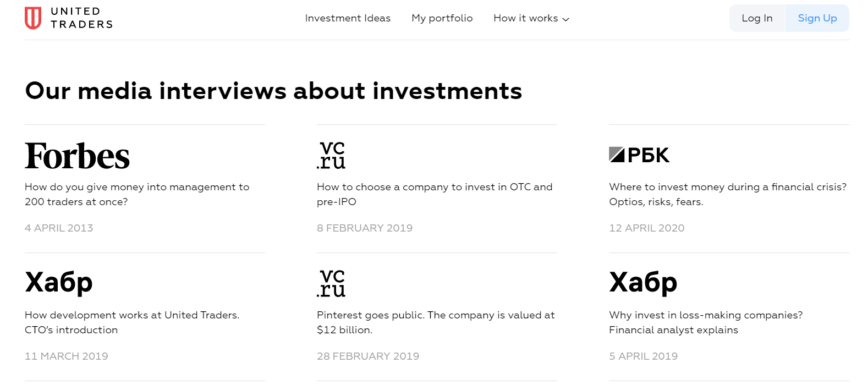Click the РБК logo
The height and width of the screenshot is (385, 868).
[x=639, y=155]
